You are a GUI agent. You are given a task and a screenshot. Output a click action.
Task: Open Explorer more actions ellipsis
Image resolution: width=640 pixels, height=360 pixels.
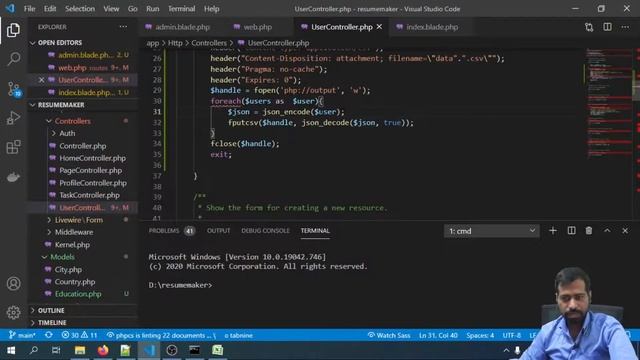[x=123, y=27]
